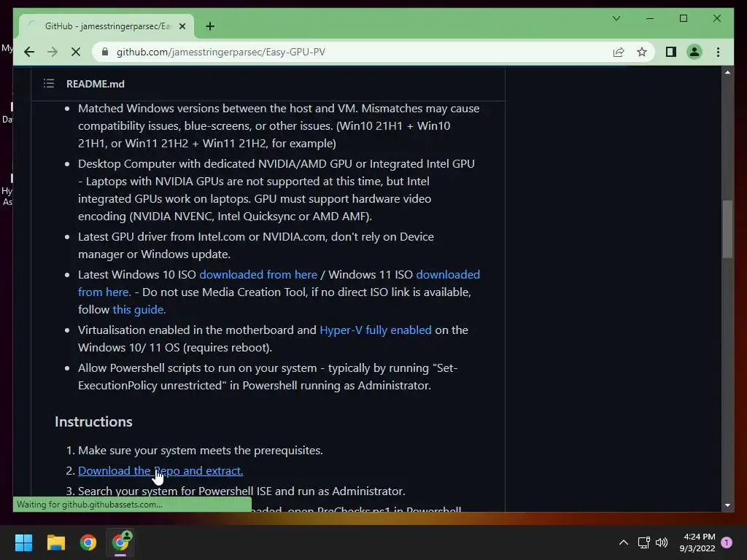Viewport: 747px width, 560px height.
Task: Go back to the previous page
Action: [29, 52]
